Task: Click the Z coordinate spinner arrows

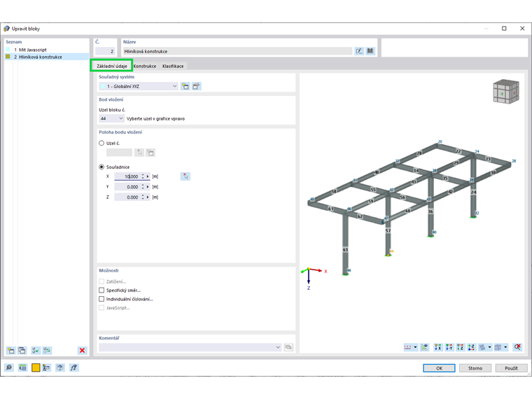Action: point(143,197)
